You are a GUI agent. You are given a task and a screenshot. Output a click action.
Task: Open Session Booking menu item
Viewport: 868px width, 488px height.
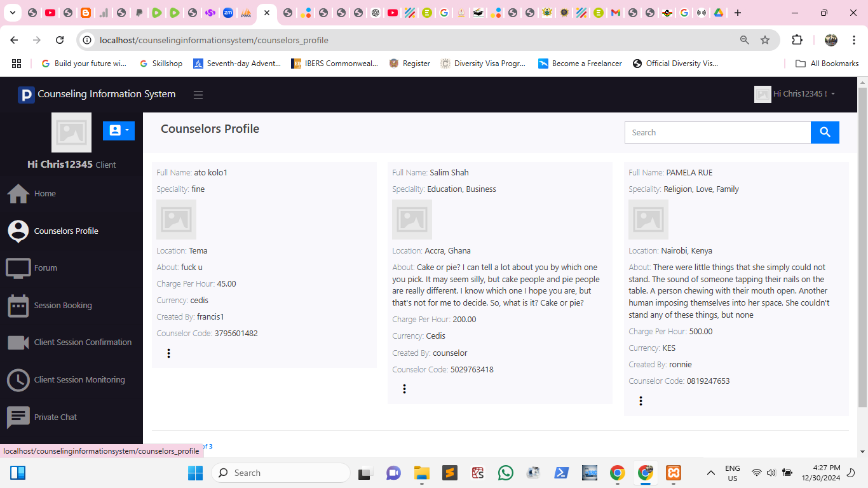tap(63, 306)
